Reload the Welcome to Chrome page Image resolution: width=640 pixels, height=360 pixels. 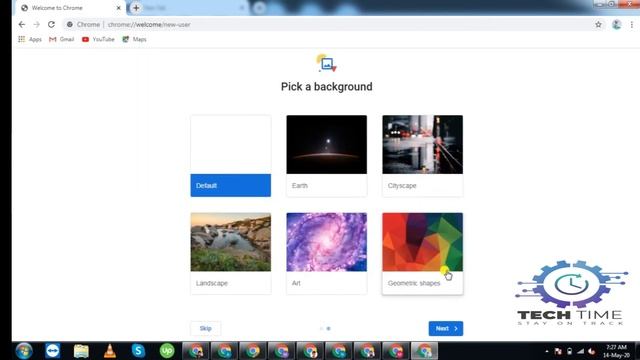[51, 24]
